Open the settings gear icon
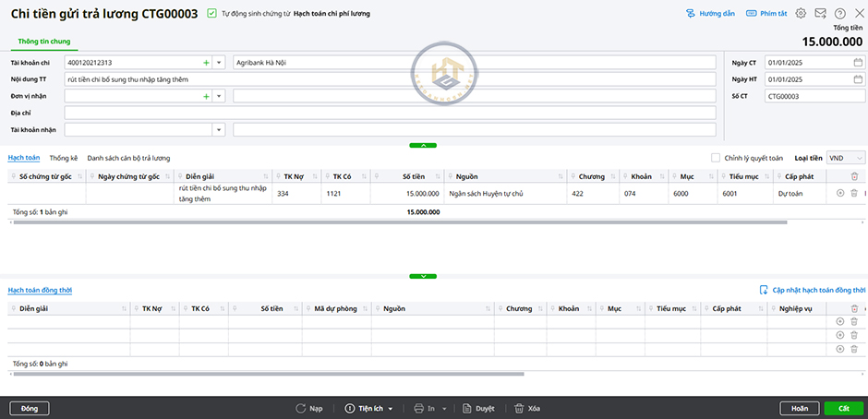This screenshot has width=868, height=419. [x=801, y=14]
